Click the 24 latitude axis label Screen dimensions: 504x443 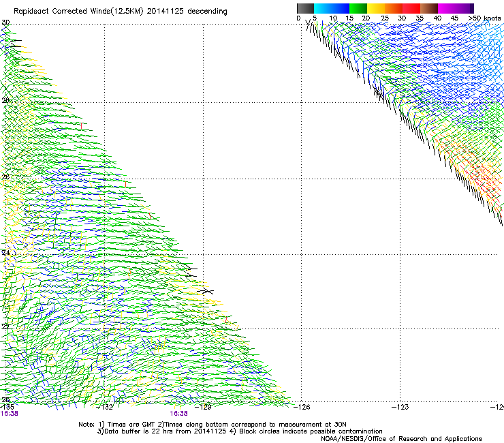[x=5, y=253]
